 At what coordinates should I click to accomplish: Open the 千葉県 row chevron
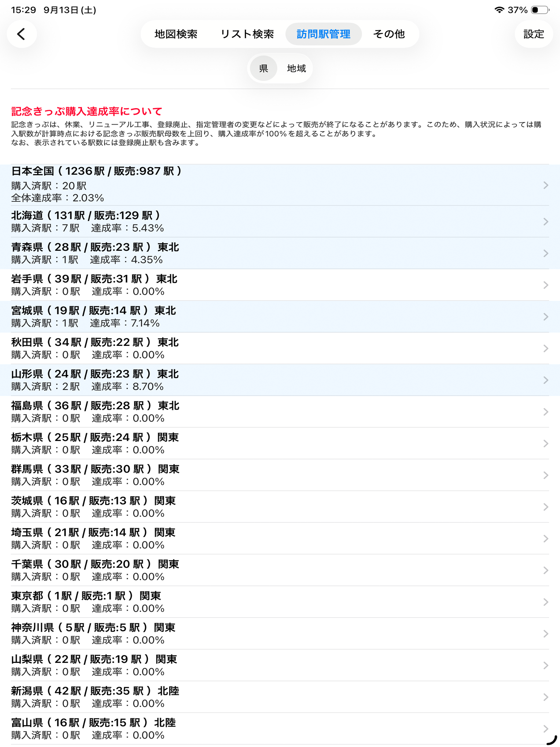pyautogui.click(x=546, y=571)
